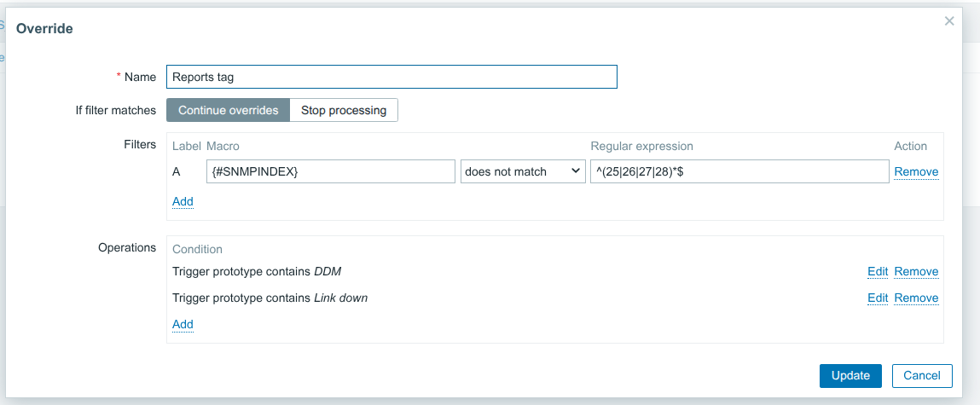980x405 pixels.
Task: Click the filter label A
Action: [177, 171]
